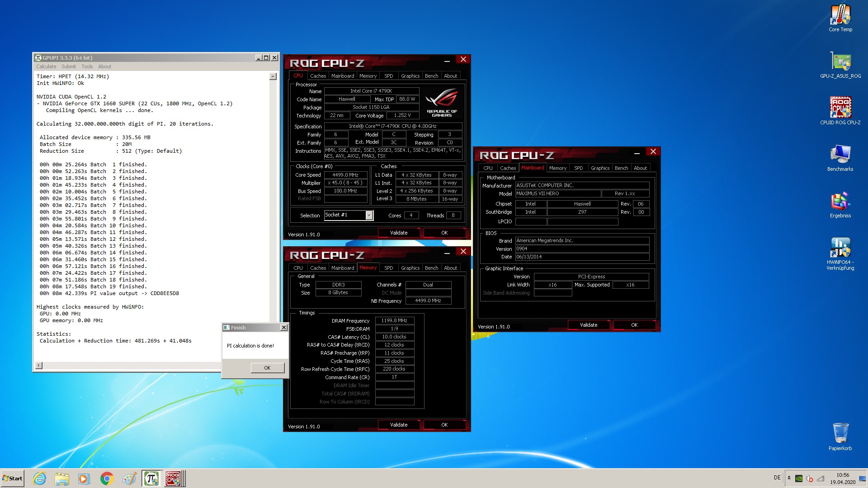This screenshot has width=868, height=488.
Task: Open Windows Media Player taskbar icon
Action: [84, 479]
